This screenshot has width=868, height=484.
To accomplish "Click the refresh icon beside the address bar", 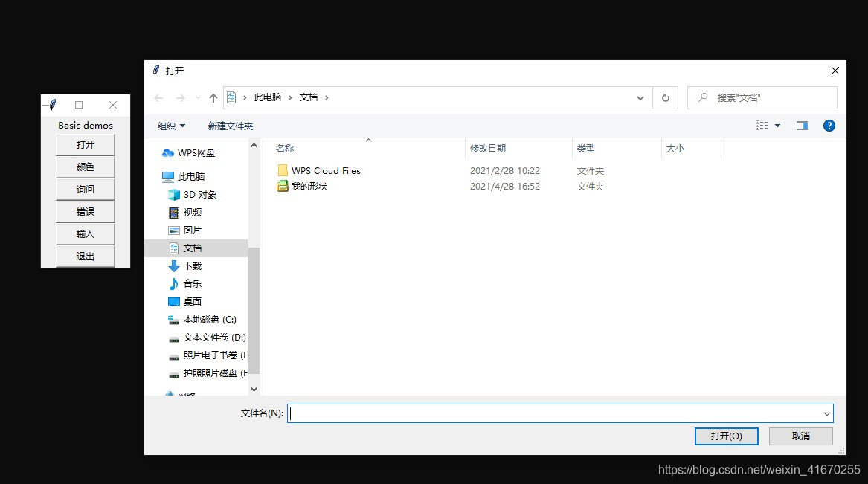I will [665, 97].
